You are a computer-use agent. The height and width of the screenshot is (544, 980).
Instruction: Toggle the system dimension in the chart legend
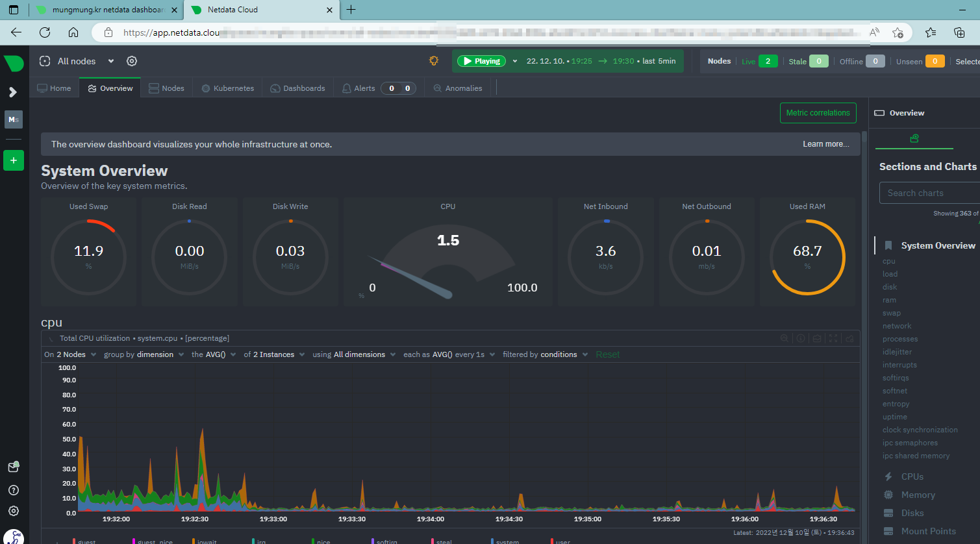[505, 541]
